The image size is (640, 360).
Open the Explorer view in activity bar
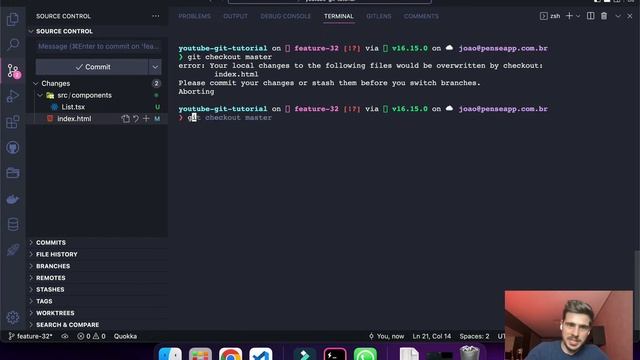(13, 19)
